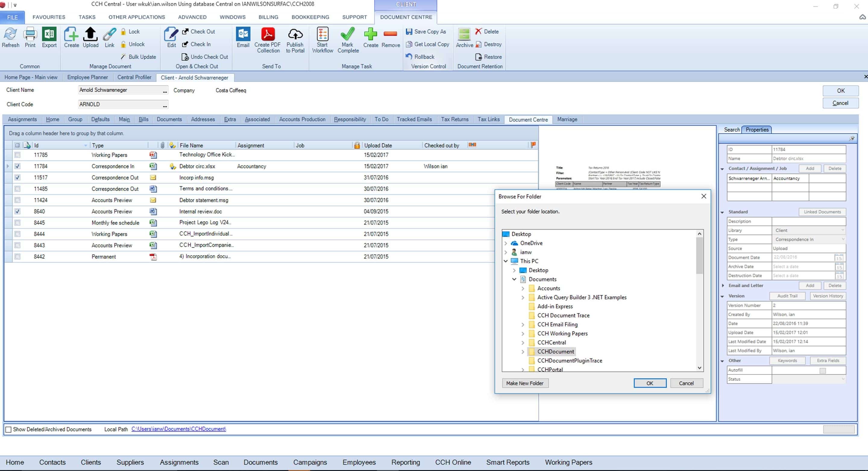Click the Publish to Portal icon
This screenshot has height=471, width=868.
295,34
